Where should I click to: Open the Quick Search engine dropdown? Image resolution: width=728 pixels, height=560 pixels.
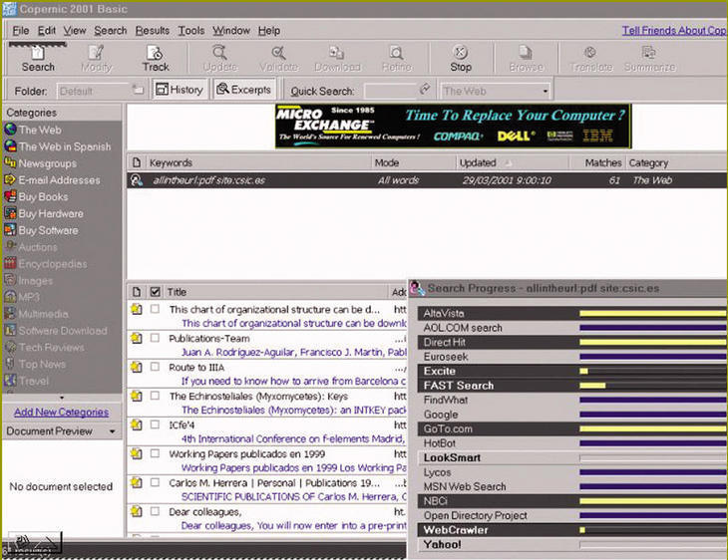(545, 91)
